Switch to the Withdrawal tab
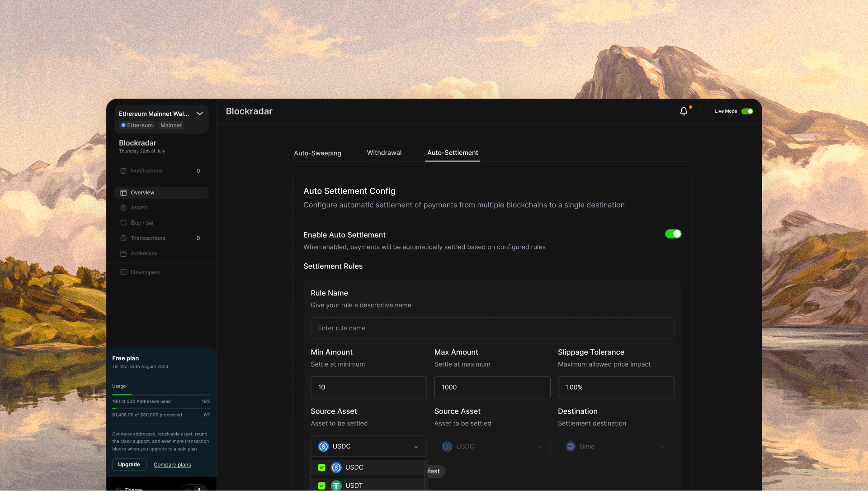Screen dimensions: 868x491 384,153
